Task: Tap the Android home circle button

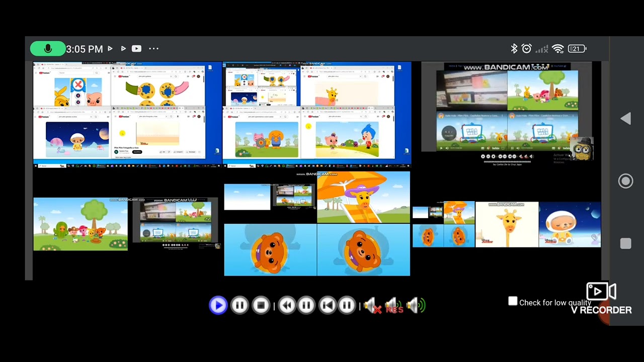Action: click(x=625, y=181)
